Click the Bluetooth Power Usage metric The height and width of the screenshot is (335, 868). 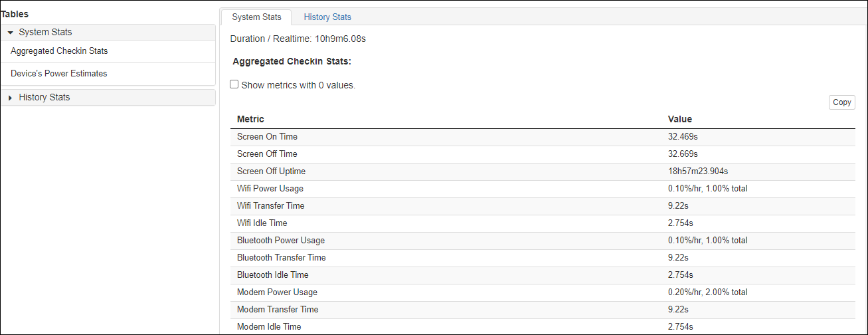click(280, 241)
